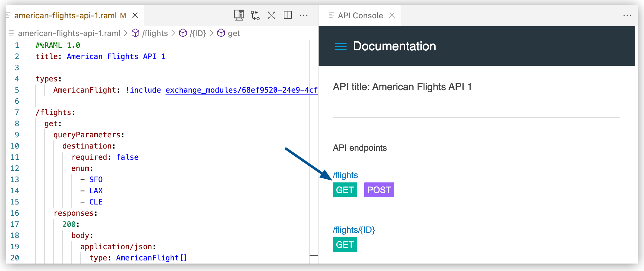
Task: Click the source control compare changes icon
Action: point(255,15)
